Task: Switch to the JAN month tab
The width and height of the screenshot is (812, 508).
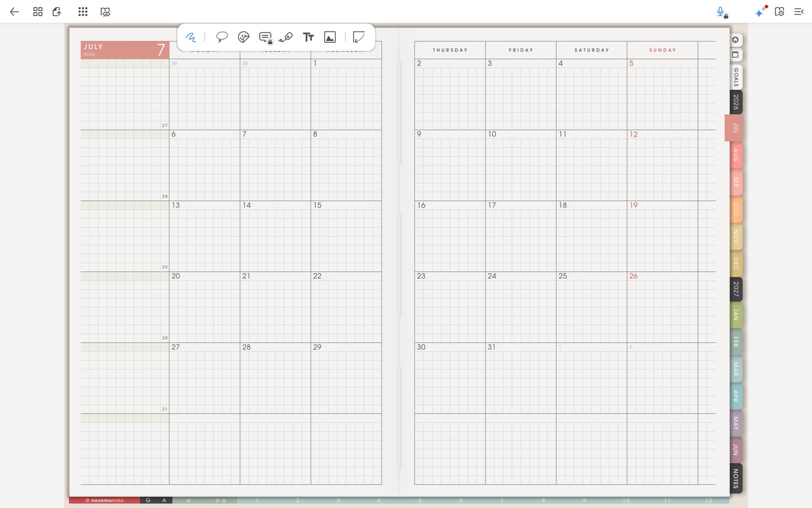Action: 736,315
